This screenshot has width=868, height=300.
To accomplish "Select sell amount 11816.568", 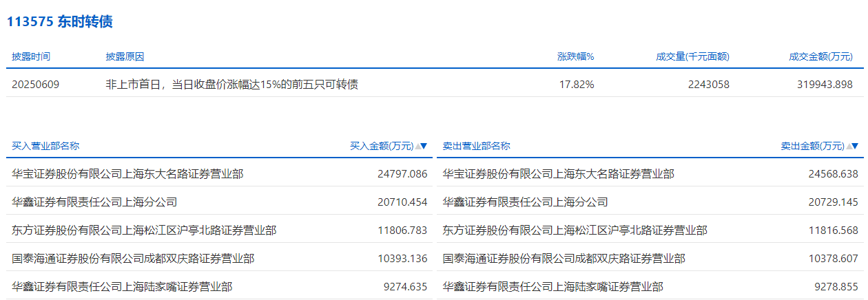I will tap(833, 231).
